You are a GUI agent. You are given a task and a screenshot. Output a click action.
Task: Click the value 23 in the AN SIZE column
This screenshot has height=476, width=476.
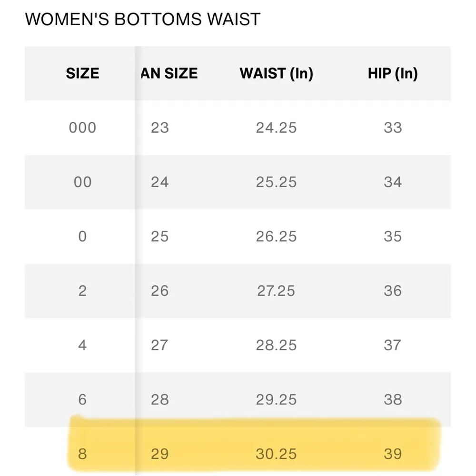pyautogui.click(x=160, y=128)
